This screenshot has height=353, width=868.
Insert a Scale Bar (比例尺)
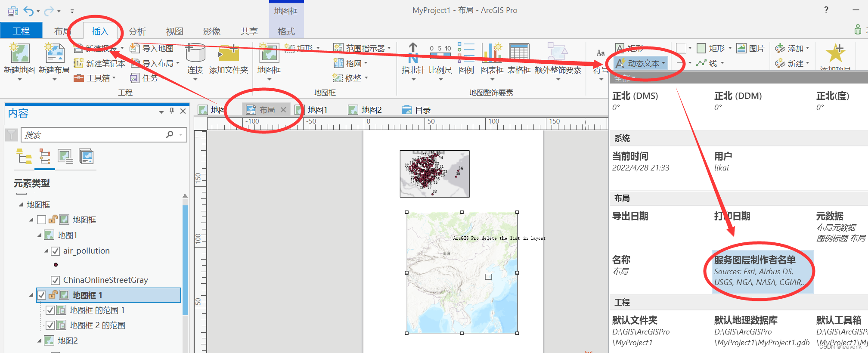tap(440, 53)
